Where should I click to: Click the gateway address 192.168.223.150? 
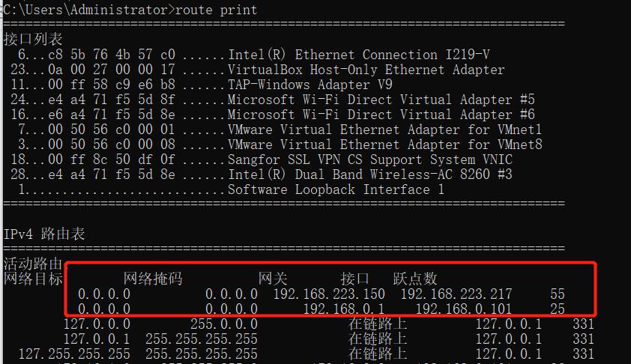point(329,294)
